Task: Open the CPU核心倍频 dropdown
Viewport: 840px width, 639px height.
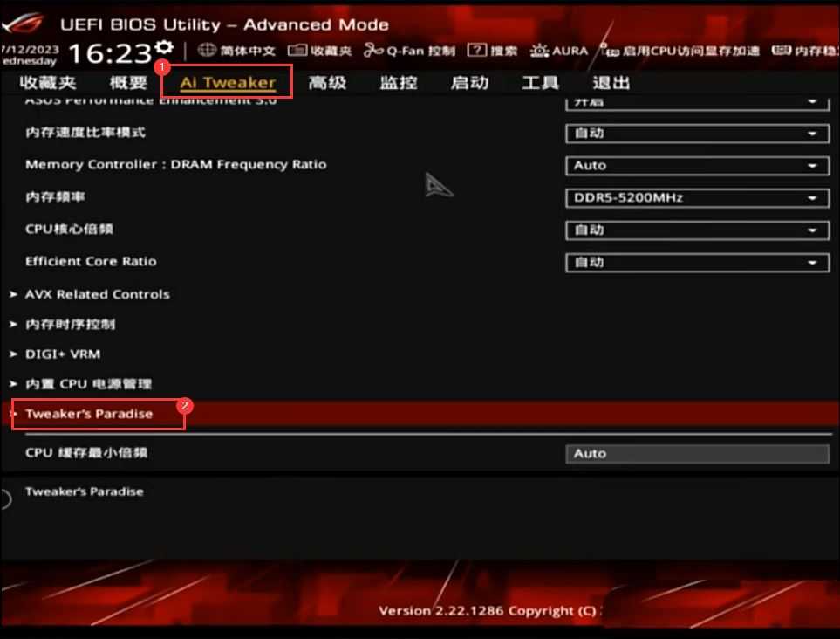Action: pyautogui.click(x=697, y=230)
